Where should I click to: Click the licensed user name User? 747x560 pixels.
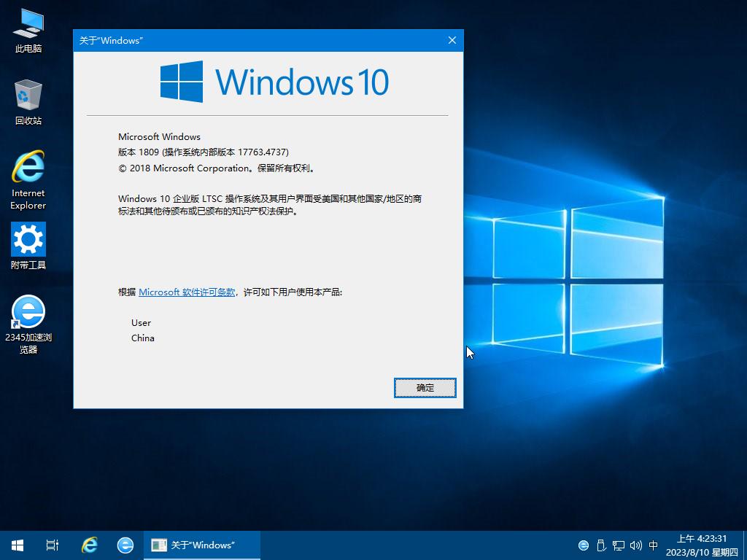click(x=141, y=323)
